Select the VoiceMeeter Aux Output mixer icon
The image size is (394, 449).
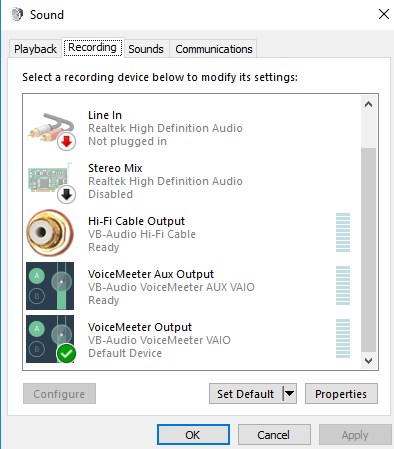(50, 286)
